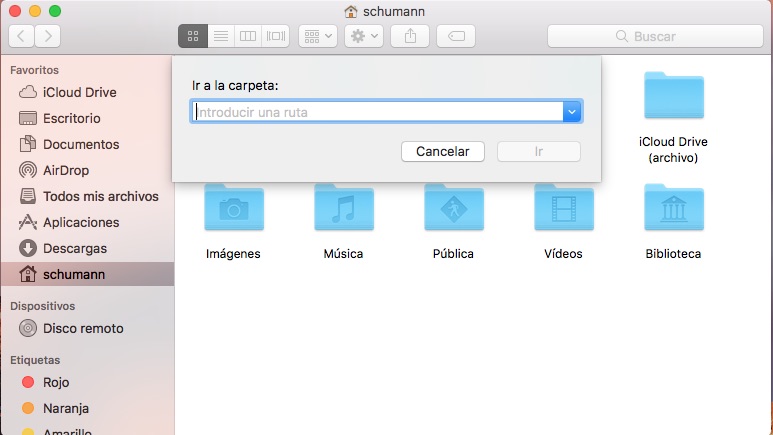Select the Pública folder icon
Screen dimensions: 773x435
tap(454, 207)
